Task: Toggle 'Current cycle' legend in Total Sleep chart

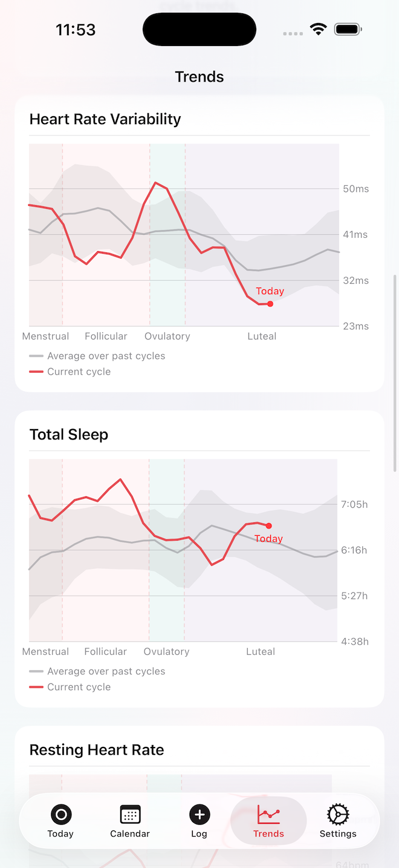Action: [79, 687]
